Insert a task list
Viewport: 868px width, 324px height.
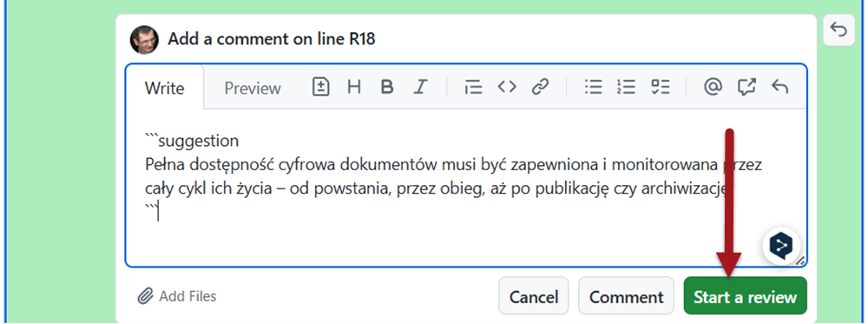(661, 87)
